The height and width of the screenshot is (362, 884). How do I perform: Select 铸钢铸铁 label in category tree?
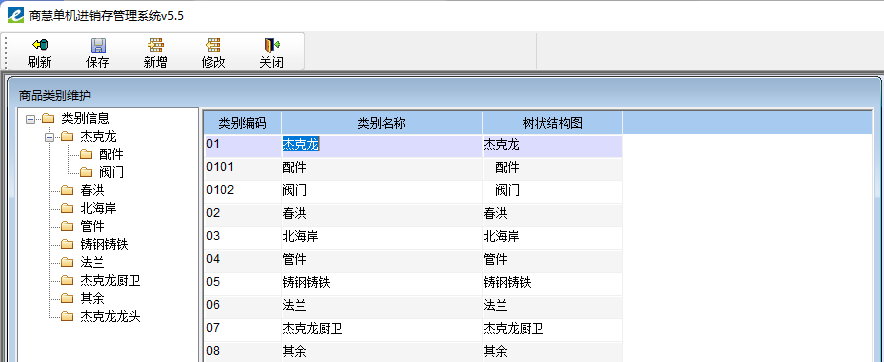105,244
